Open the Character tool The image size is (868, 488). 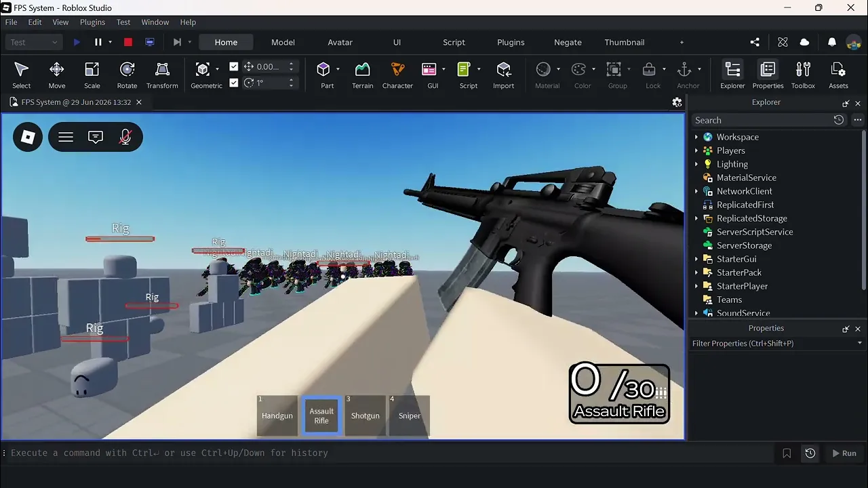coord(397,75)
